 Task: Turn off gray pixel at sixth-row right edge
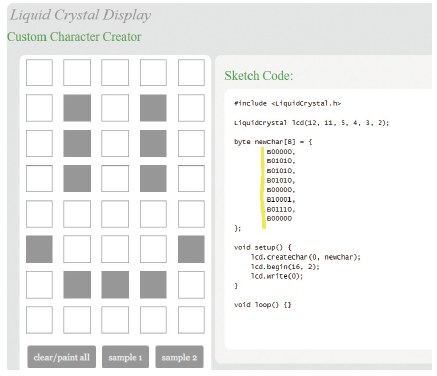click(x=191, y=249)
